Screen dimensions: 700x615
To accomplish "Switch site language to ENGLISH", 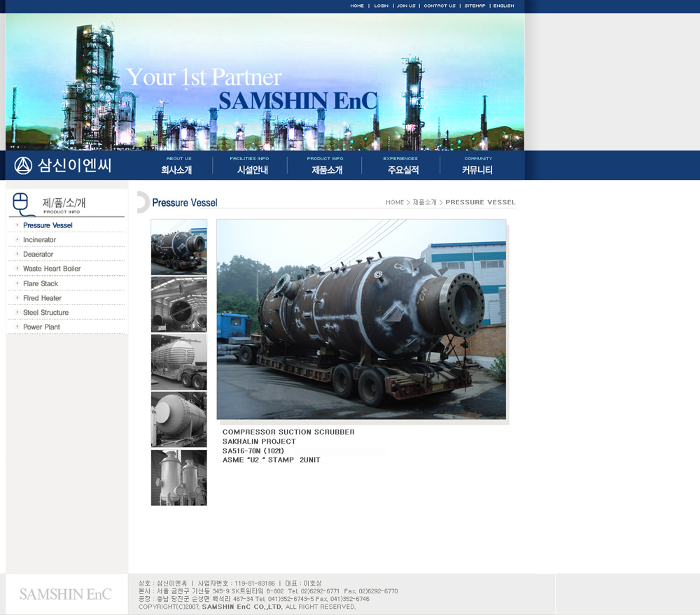I will [503, 6].
